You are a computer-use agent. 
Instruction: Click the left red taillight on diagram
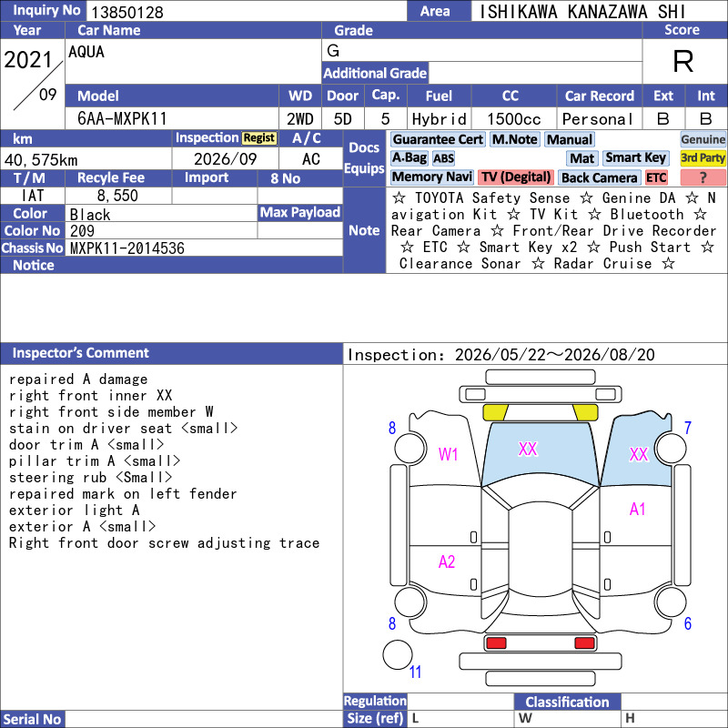coord(496,643)
